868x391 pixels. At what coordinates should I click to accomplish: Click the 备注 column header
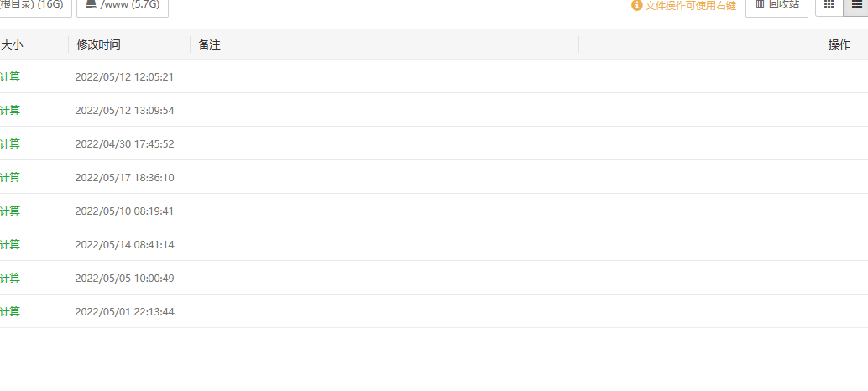click(209, 44)
